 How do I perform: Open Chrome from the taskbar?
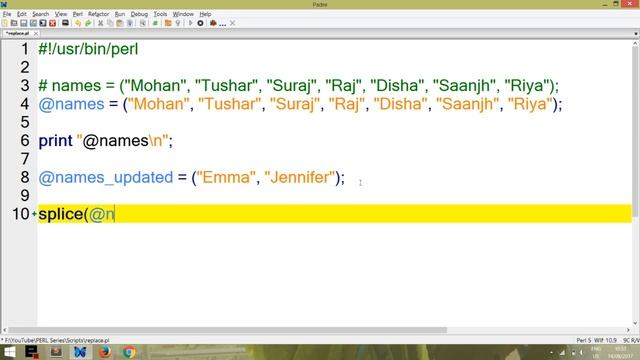129,352
